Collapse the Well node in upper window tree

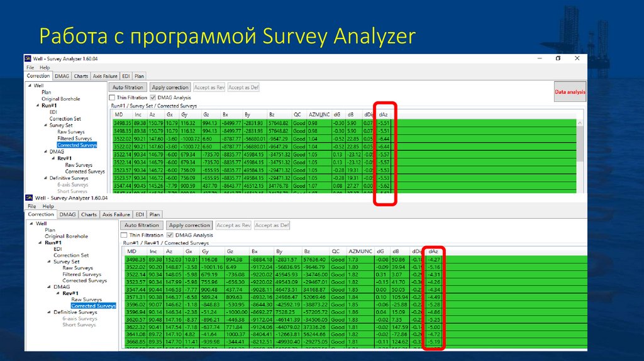click(x=30, y=86)
